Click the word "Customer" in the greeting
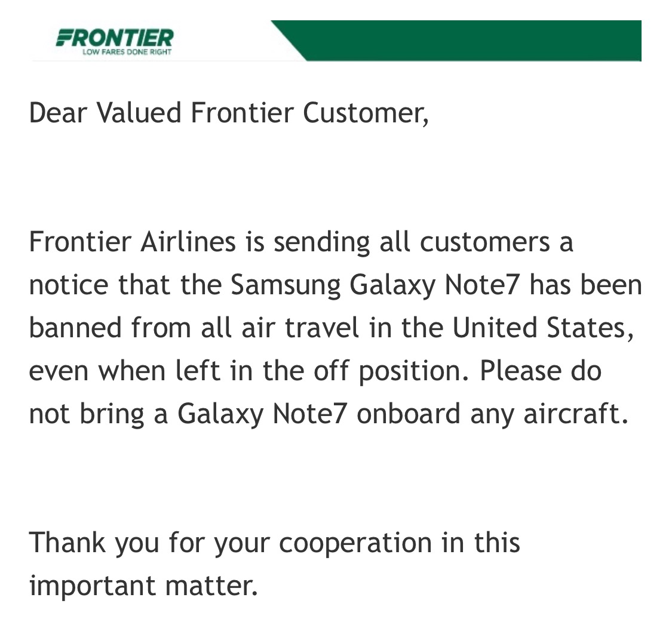Screen dimensions: 672x625 pyautogui.click(x=366, y=113)
